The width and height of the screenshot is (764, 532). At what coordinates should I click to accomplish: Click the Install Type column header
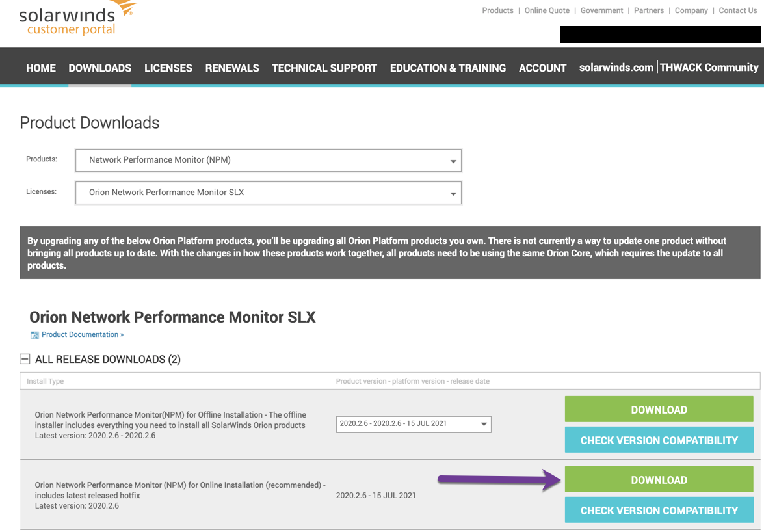tap(45, 381)
